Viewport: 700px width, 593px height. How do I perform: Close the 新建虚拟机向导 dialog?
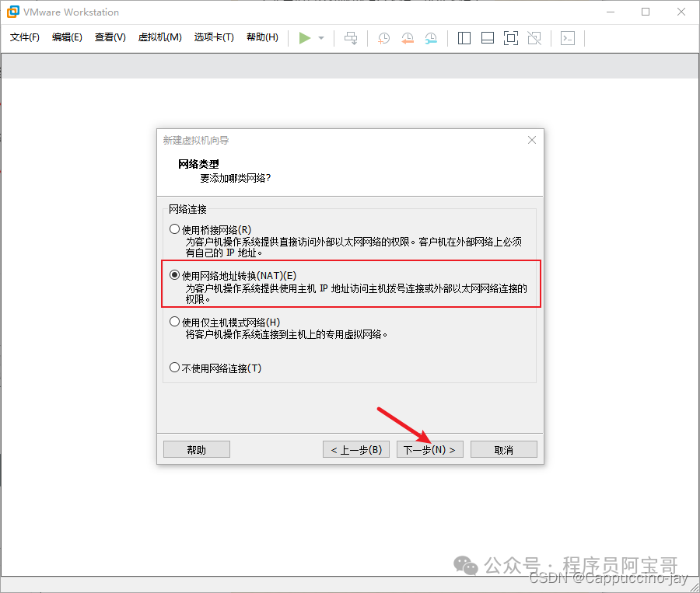[x=532, y=140]
